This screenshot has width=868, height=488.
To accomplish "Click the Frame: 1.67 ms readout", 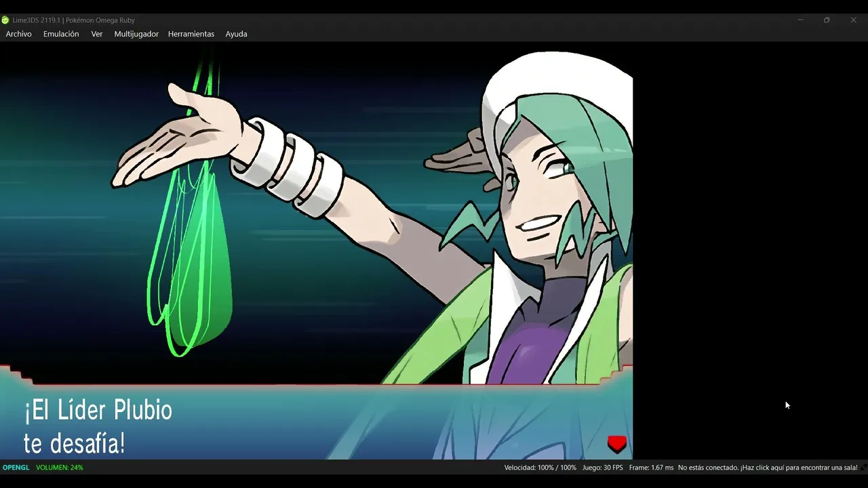I will pos(651,468).
